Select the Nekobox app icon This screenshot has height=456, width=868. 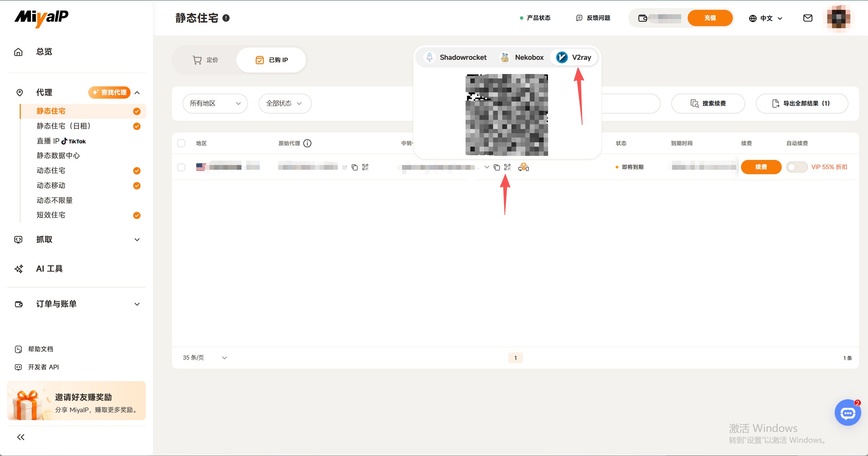(505, 57)
